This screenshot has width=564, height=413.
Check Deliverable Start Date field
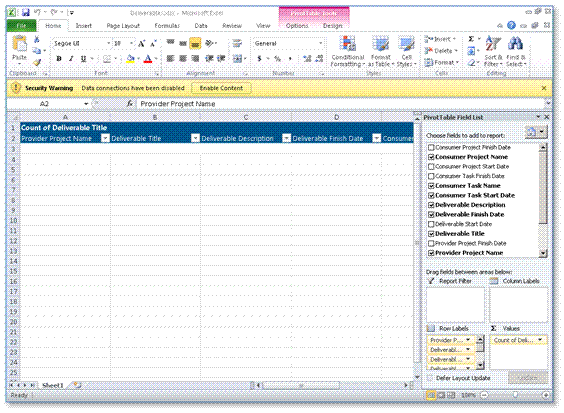coord(431,224)
